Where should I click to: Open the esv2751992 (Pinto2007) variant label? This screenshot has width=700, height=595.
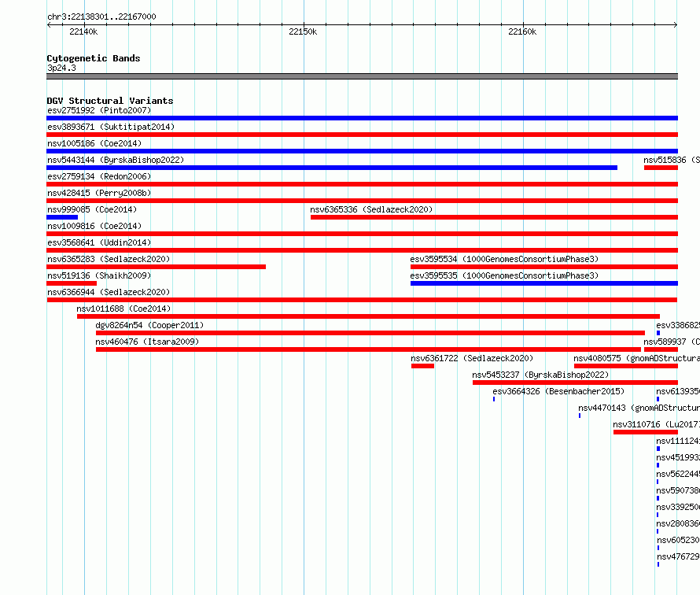pos(99,110)
